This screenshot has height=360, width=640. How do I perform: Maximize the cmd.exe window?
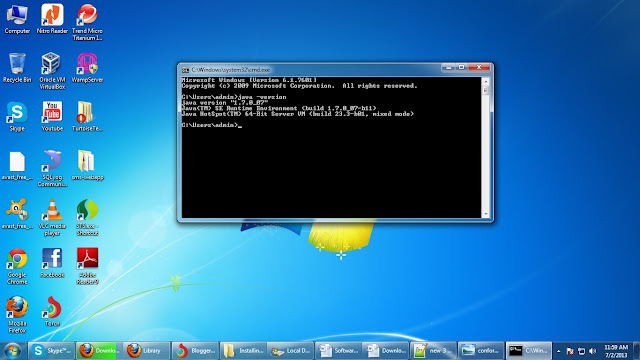coord(462,67)
